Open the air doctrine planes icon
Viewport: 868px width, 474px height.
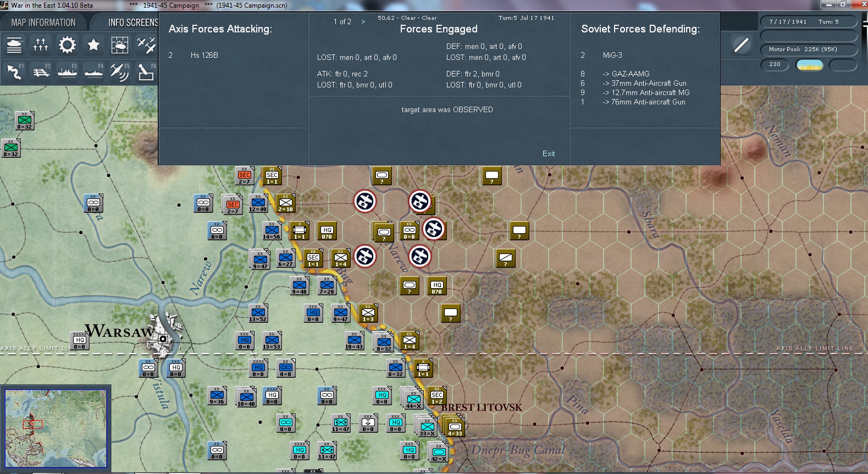click(146, 45)
